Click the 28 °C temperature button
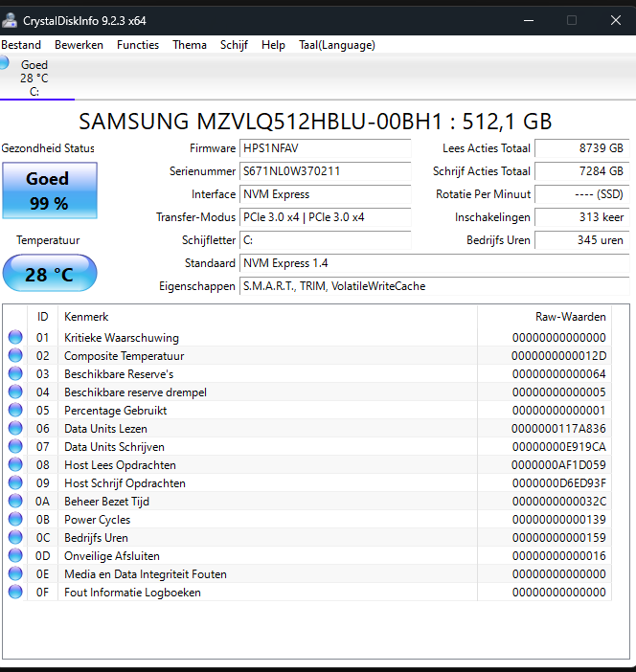Screen dimensions: 636x672 point(49,274)
